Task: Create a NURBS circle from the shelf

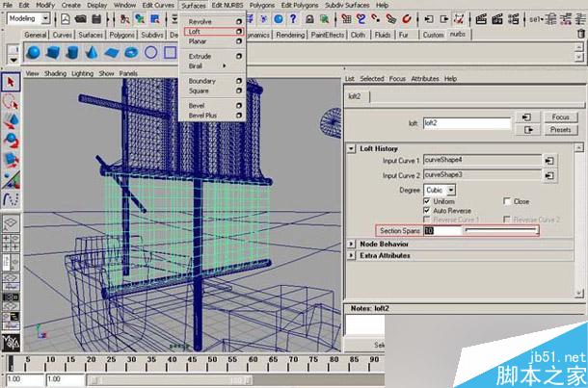Action: [150, 52]
